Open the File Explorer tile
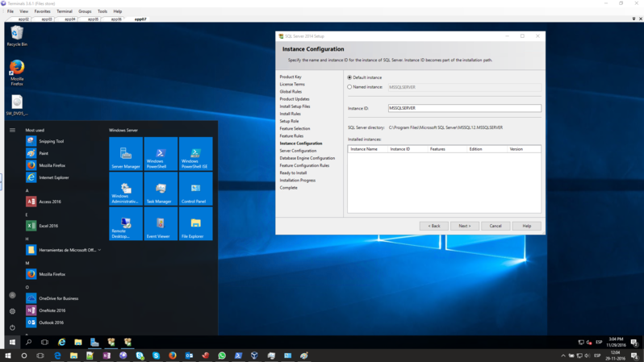The width and height of the screenshot is (644, 362). point(195,224)
